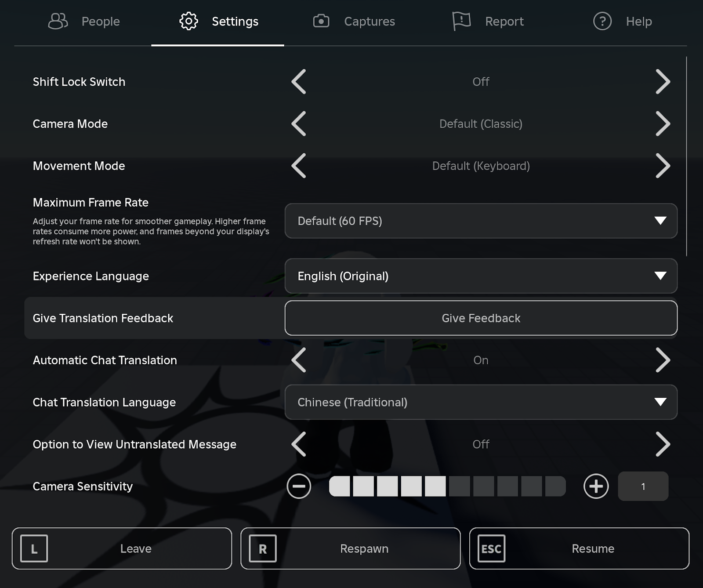Click the Report flag icon
The width and height of the screenshot is (703, 588).
coord(461,21)
